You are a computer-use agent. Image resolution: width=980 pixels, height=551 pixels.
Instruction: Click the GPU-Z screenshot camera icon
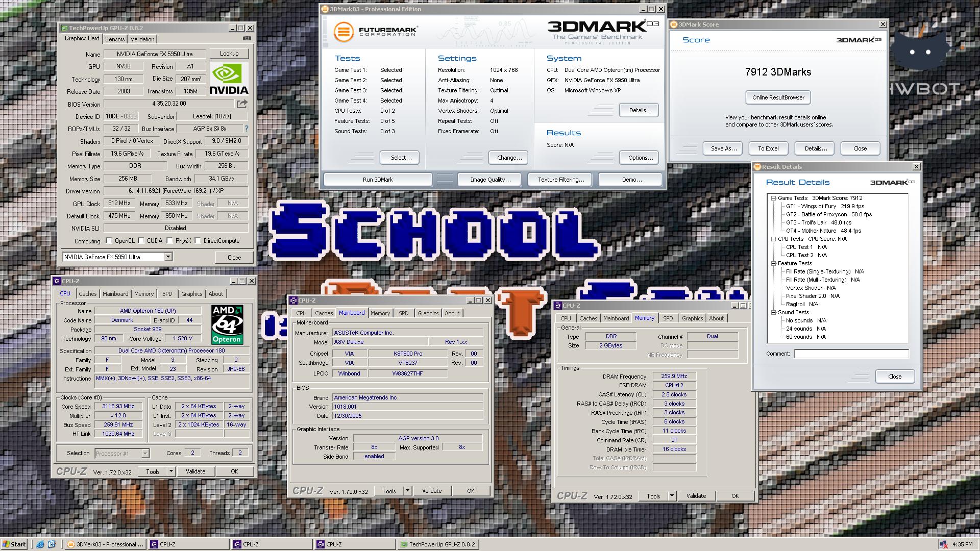coord(247,38)
